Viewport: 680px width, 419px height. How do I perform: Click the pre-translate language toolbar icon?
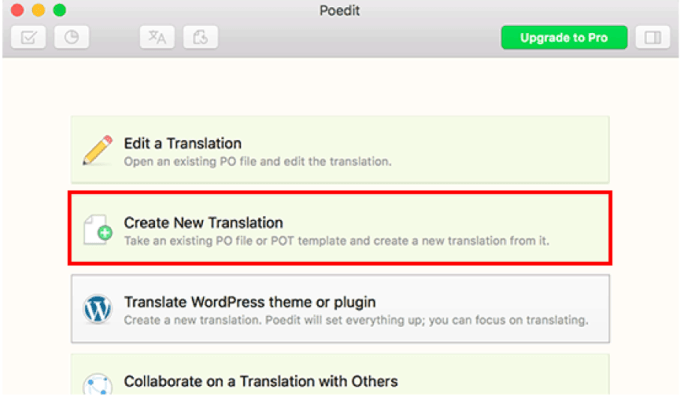[158, 38]
